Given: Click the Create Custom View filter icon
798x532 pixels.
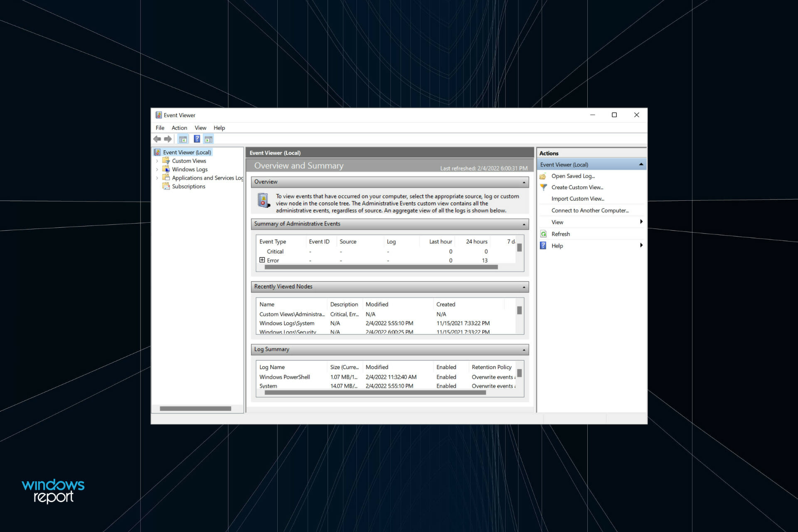Looking at the screenshot, I should pos(543,187).
